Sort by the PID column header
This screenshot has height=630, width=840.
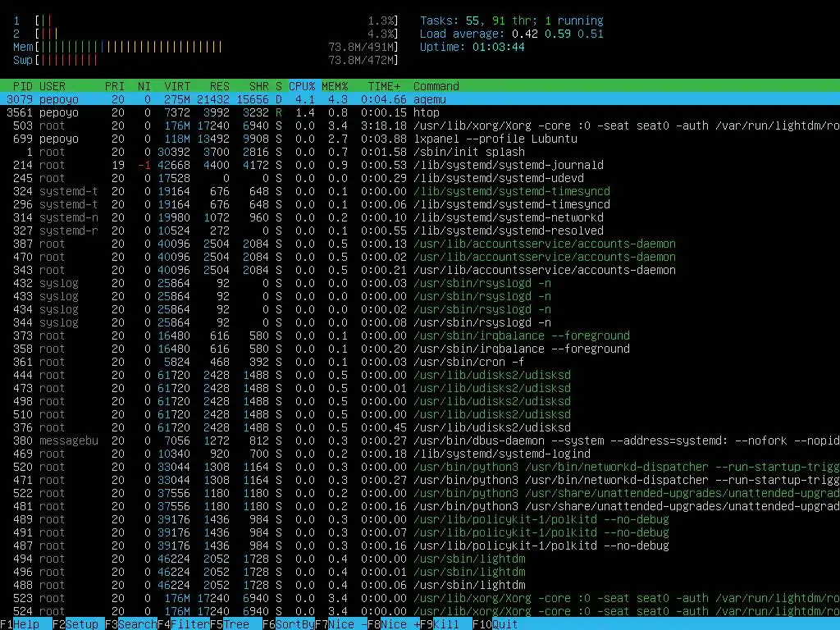tap(22, 86)
